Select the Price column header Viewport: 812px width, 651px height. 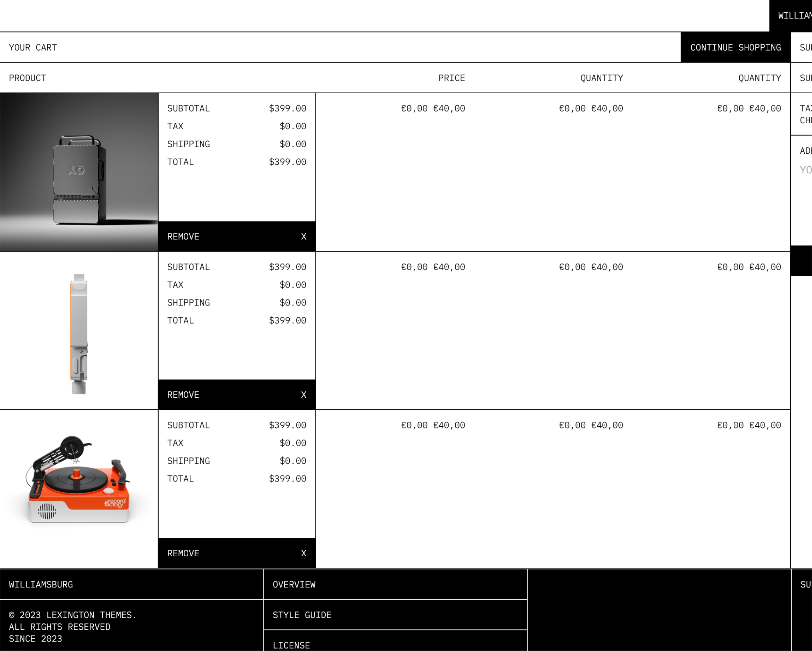pyautogui.click(x=451, y=78)
